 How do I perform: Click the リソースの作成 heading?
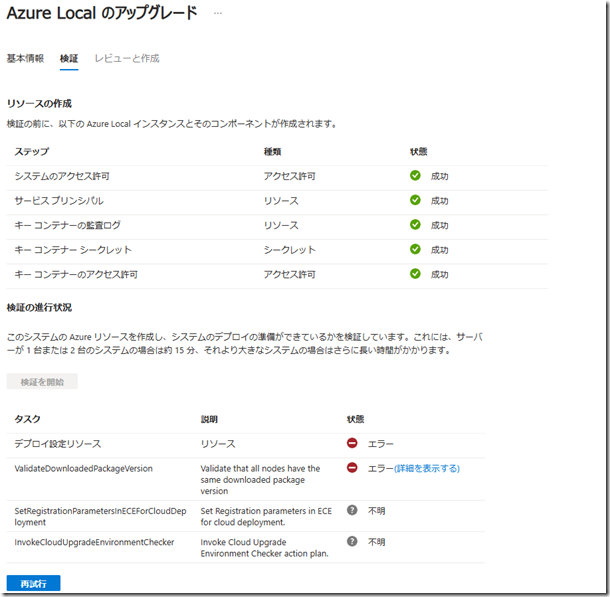click(x=39, y=103)
